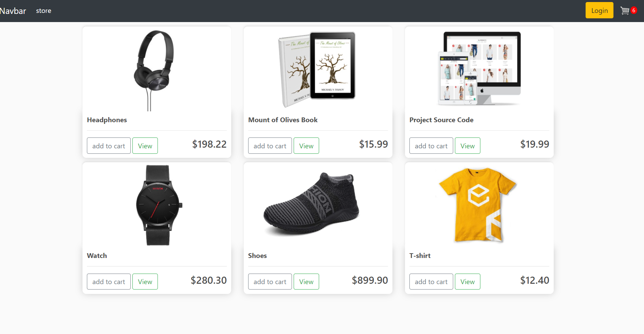View the Shoes product page
The width and height of the screenshot is (644, 334).
306,281
